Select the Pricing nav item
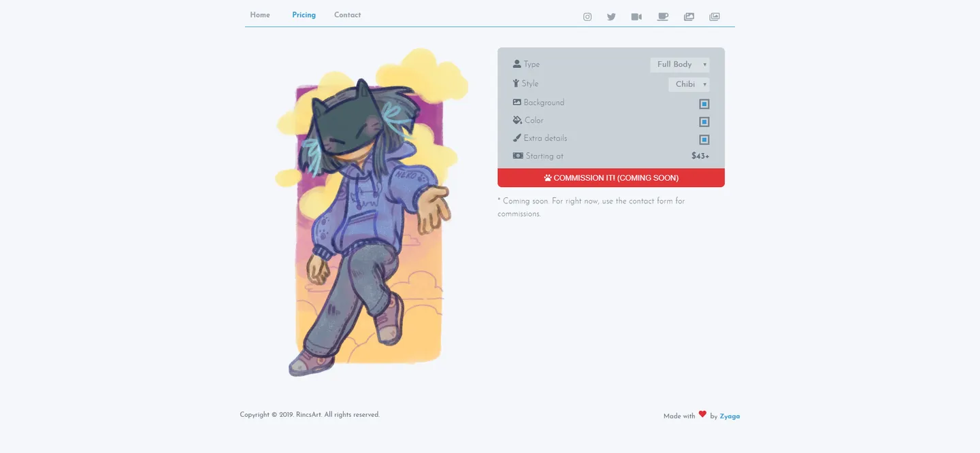This screenshot has width=980, height=453. tap(304, 15)
